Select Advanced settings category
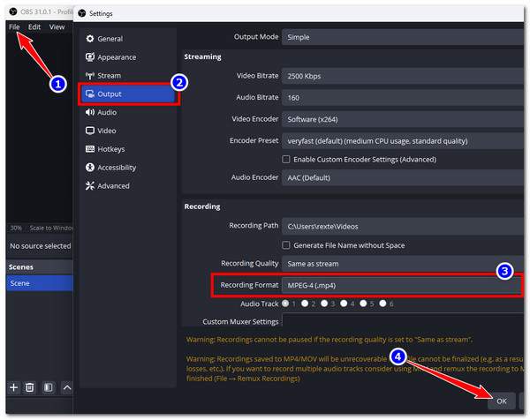This screenshot has width=530, height=420. 128,185
